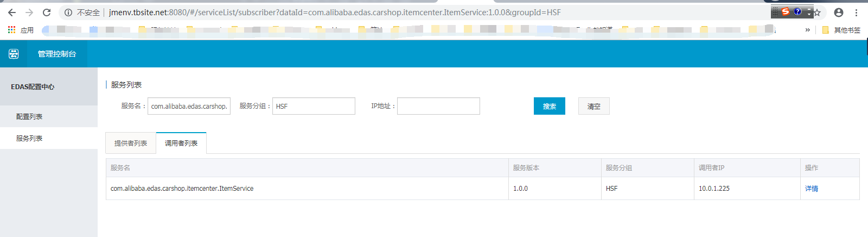Go forward in browser history

click(29, 13)
